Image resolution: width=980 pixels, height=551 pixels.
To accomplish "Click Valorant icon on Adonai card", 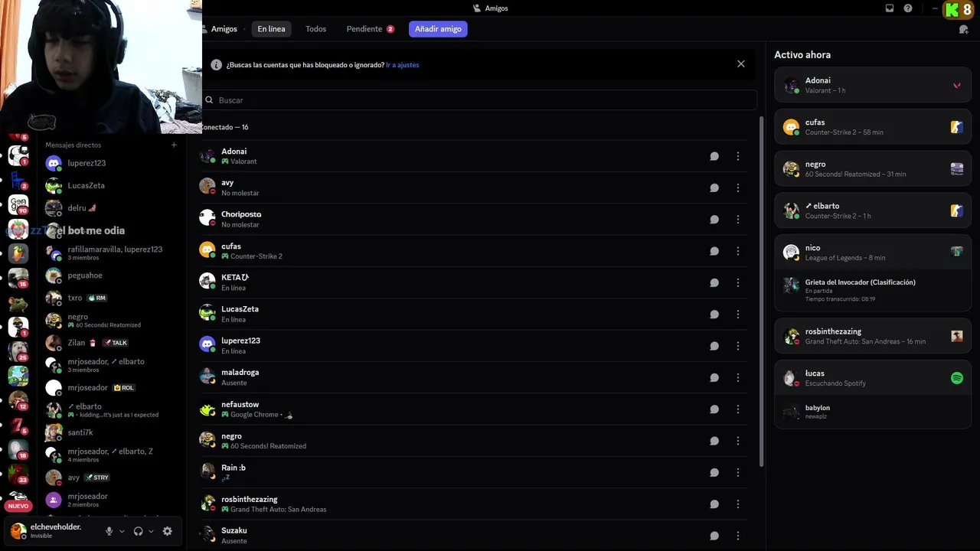I will (957, 85).
